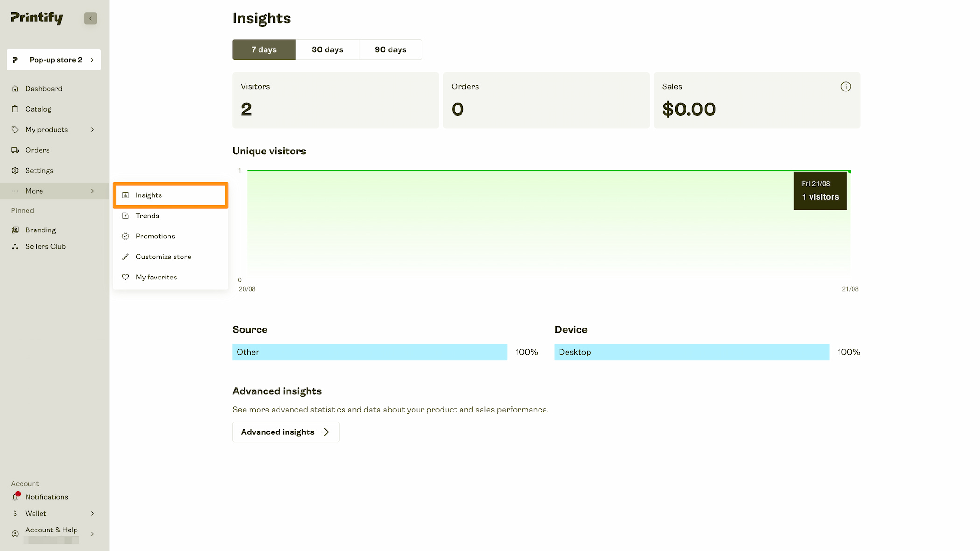Image resolution: width=980 pixels, height=551 pixels.
Task: Expand the Wallet chevron
Action: pos(92,513)
